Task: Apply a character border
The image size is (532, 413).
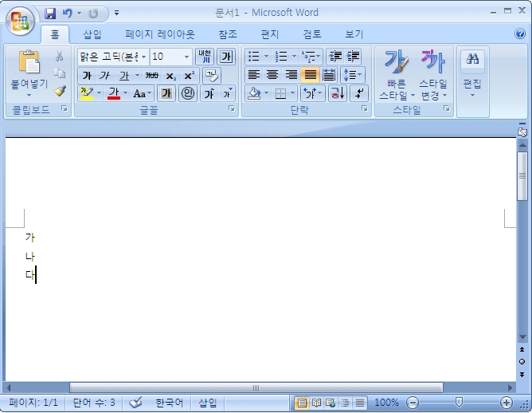Action: point(226,57)
